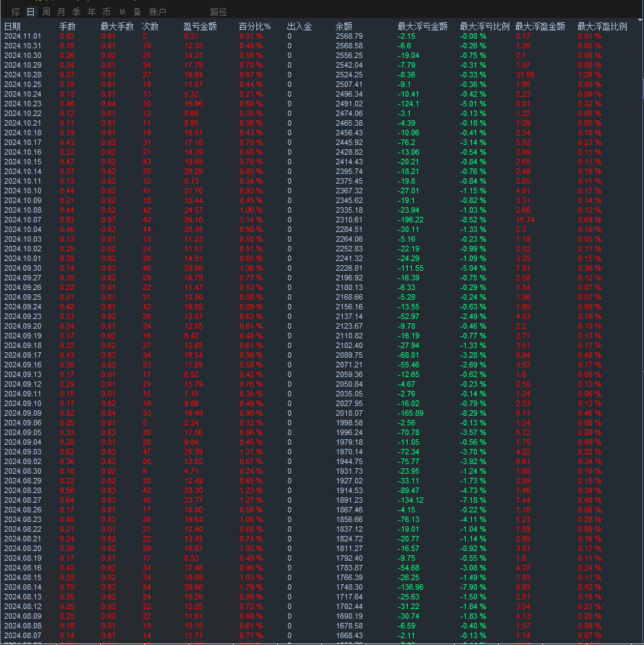Click loss ratio -8.29 %

[x=473, y=414]
